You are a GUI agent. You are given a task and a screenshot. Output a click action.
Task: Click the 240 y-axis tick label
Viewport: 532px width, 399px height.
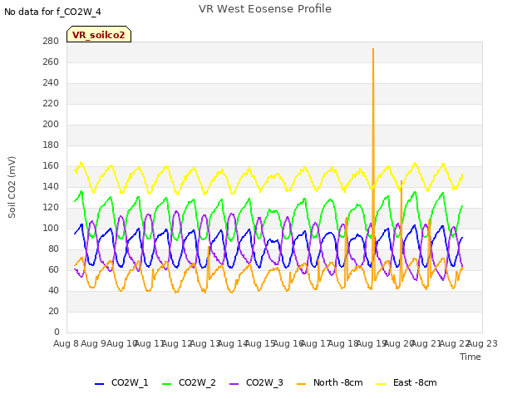pyautogui.click(x=51, y=83)
